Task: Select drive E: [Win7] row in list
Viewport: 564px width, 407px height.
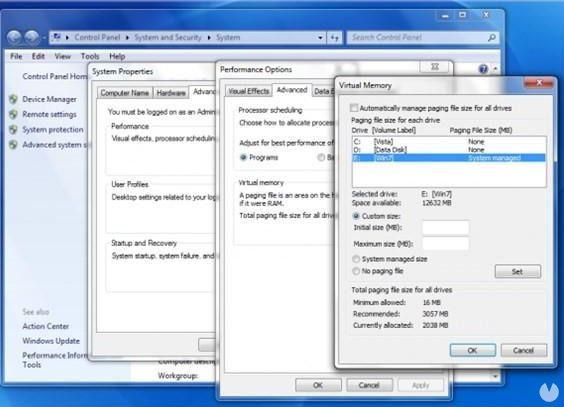Action: 449,158
